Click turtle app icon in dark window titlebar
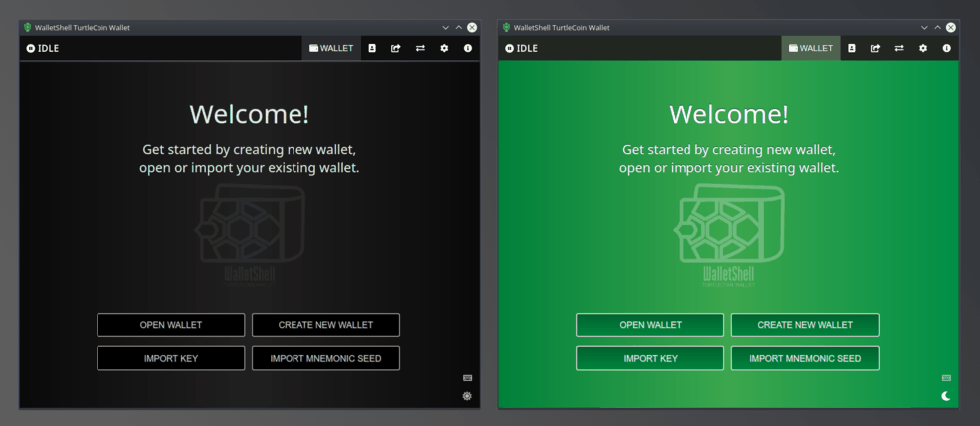 pyautogui.click(x=28, y=28)
